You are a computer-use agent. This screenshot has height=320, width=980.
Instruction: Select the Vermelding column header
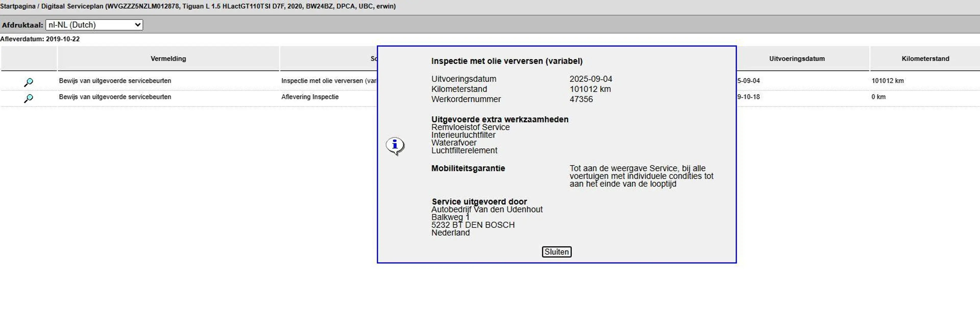click(168, 59)
